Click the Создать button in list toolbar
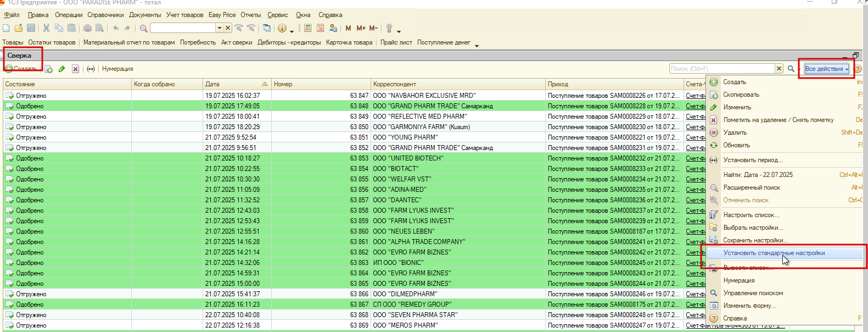Viewport: 868px width, 332px height. 21,69
